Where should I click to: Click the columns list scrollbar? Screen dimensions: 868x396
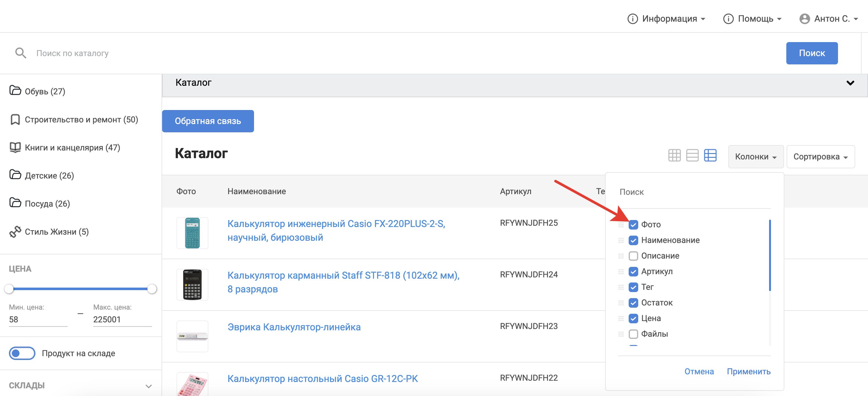(x=770, y=255)
